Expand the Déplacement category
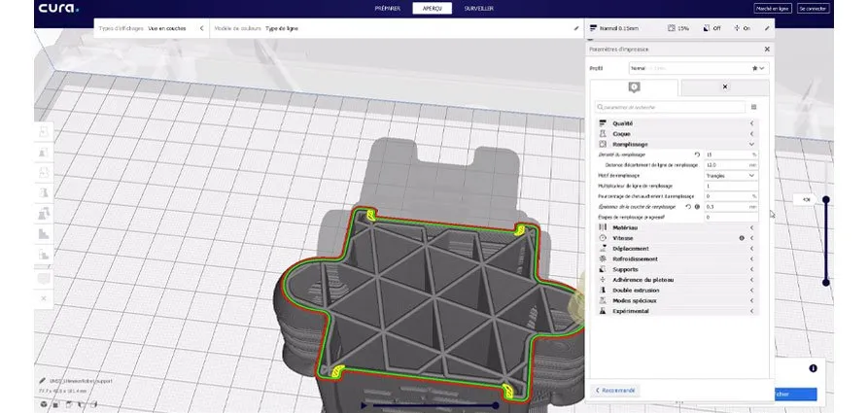This screenshot has height=413, width=868. point(677,249)
